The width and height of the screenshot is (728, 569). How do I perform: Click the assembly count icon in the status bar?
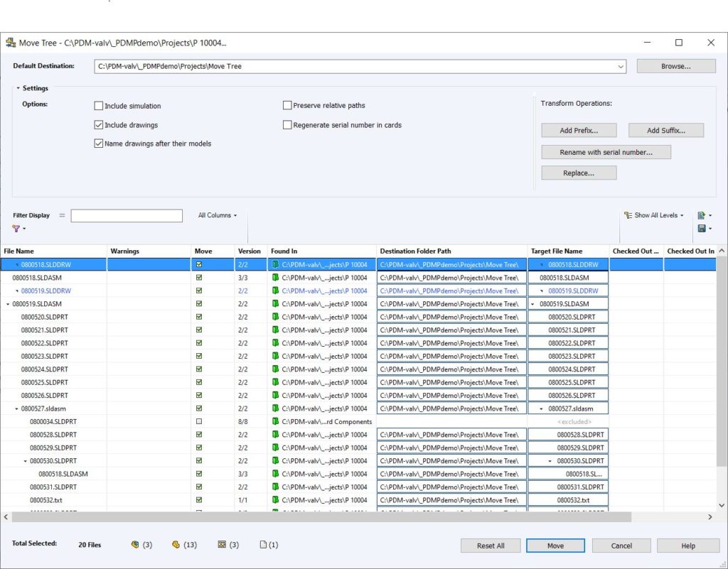click(x=134, y=545)
